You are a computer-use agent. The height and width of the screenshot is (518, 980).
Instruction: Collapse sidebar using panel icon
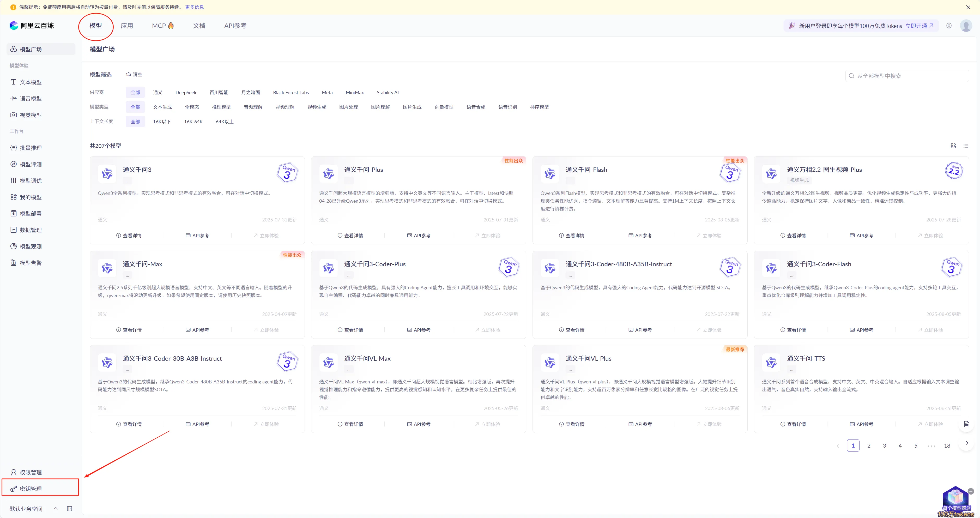[x=70, y=509]
